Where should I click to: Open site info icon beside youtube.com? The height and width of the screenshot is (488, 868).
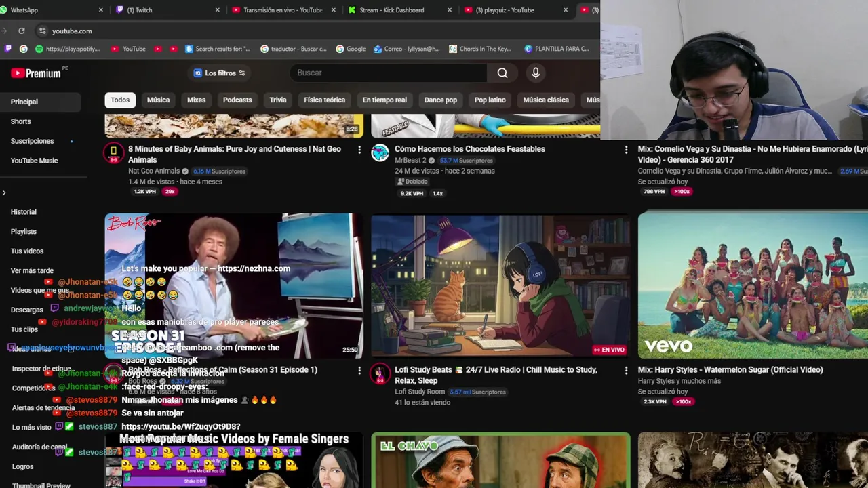click(42, 30)
